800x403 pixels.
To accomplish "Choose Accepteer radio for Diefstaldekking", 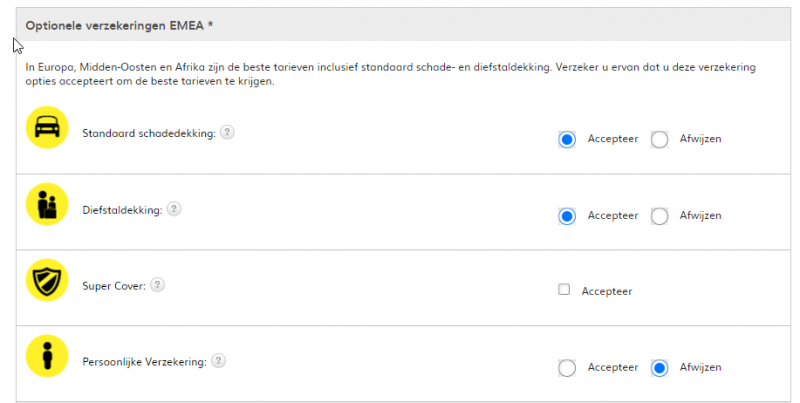I will pyautogui.click(x=567, y=216).
